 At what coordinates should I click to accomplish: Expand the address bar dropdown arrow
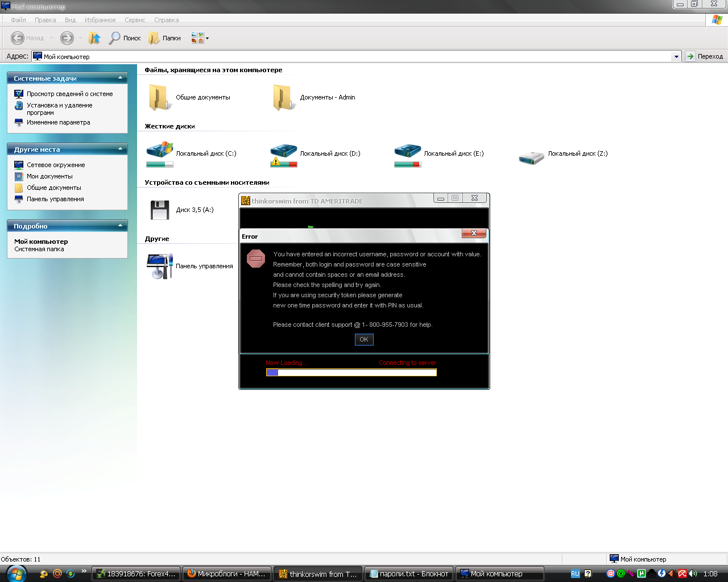tap(676, 56)
